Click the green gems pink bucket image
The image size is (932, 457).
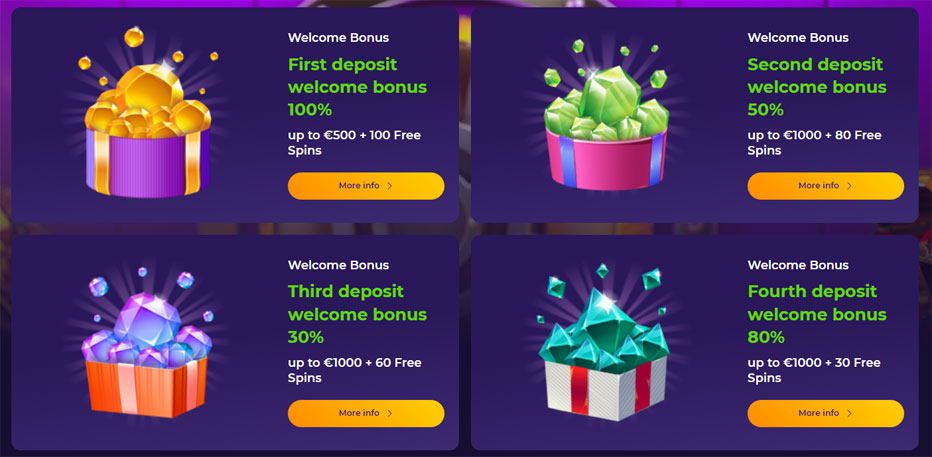606,114
